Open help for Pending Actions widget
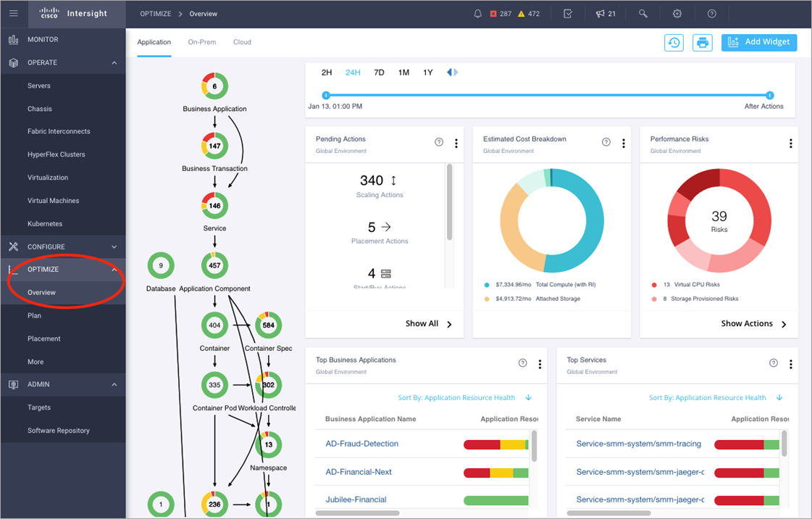 (439, 143)
